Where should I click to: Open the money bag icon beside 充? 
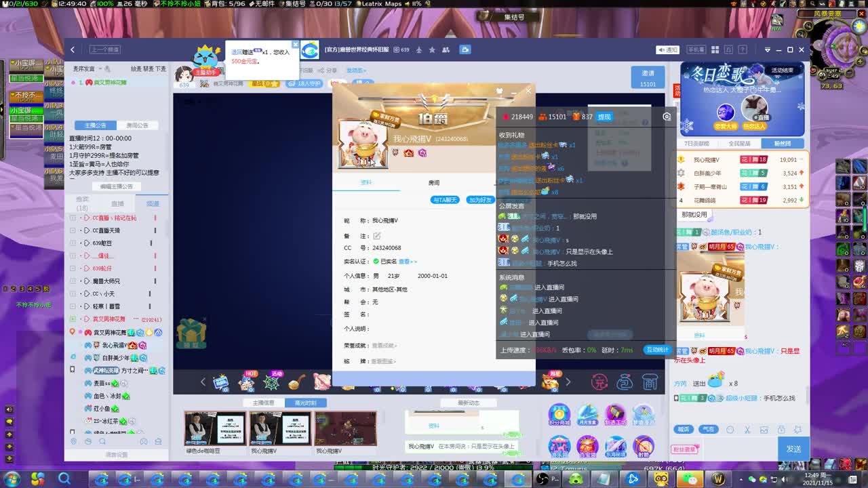[x=625, y=382]
